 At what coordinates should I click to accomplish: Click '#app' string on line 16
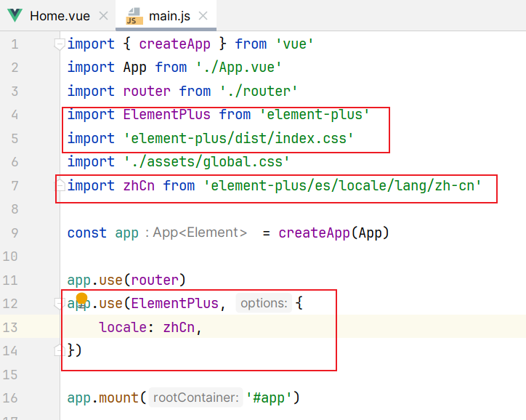269,398
